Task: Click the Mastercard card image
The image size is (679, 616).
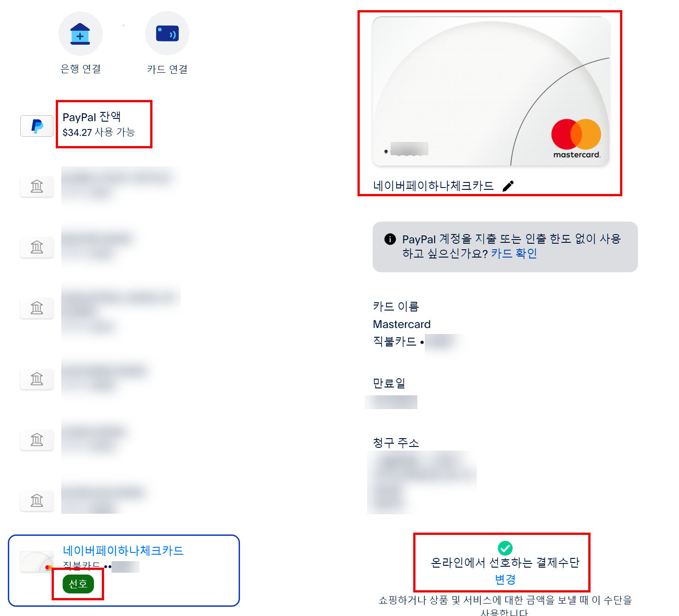Action: click(x=491, y=91)
